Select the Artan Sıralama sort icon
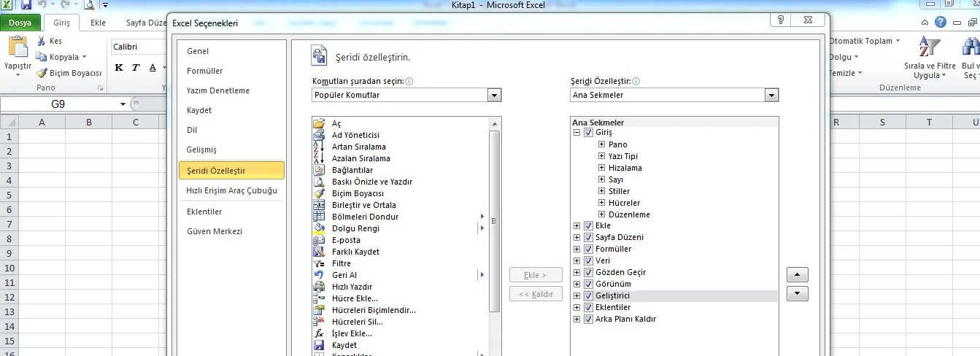The height and width of the screenshot is (356, 980). pyautogui.click(x=318, y=147)
